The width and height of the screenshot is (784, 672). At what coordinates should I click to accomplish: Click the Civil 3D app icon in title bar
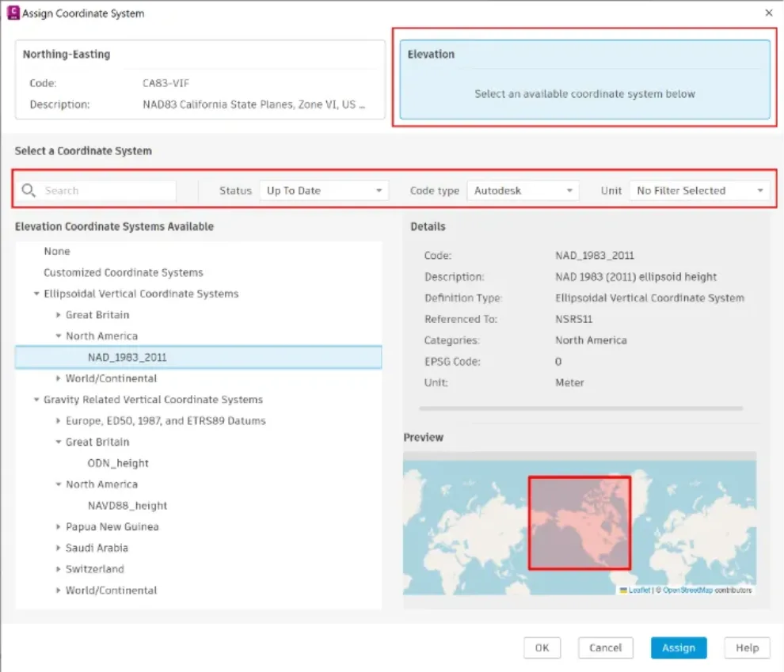click(x=12, y=13)
